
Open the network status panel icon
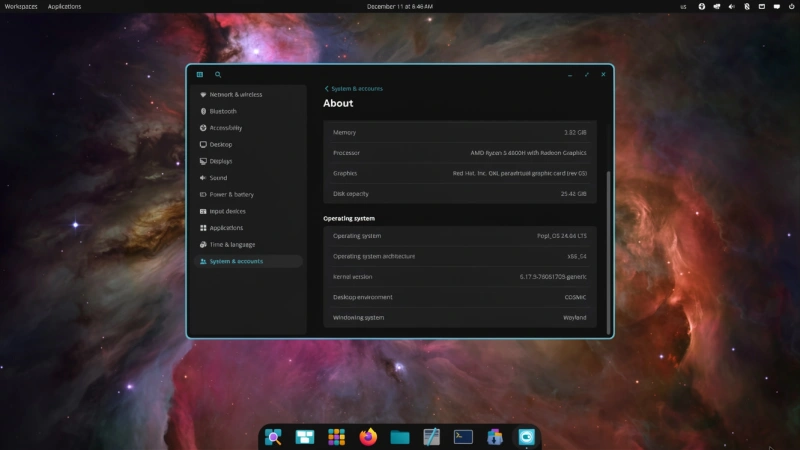tap(717, 7)
